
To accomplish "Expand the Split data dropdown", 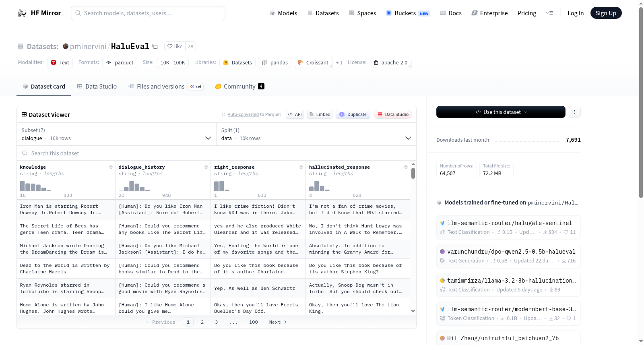I will (316, 134).
